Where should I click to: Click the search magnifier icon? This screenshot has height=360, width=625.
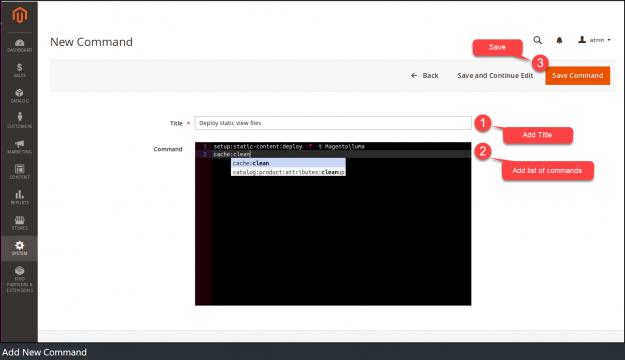pos(538,40)
